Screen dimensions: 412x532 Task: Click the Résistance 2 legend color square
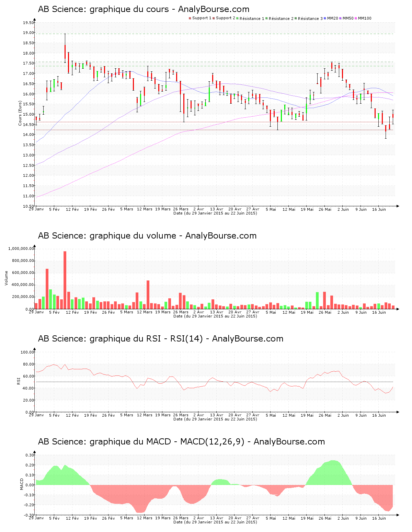(x=266, y=18)
